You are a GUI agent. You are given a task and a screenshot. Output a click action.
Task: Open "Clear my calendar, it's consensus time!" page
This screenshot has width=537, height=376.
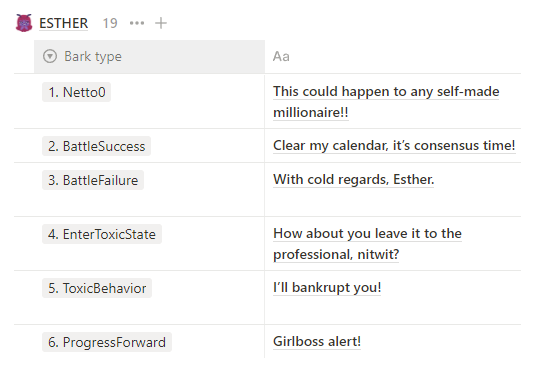[x=394, y=146]
